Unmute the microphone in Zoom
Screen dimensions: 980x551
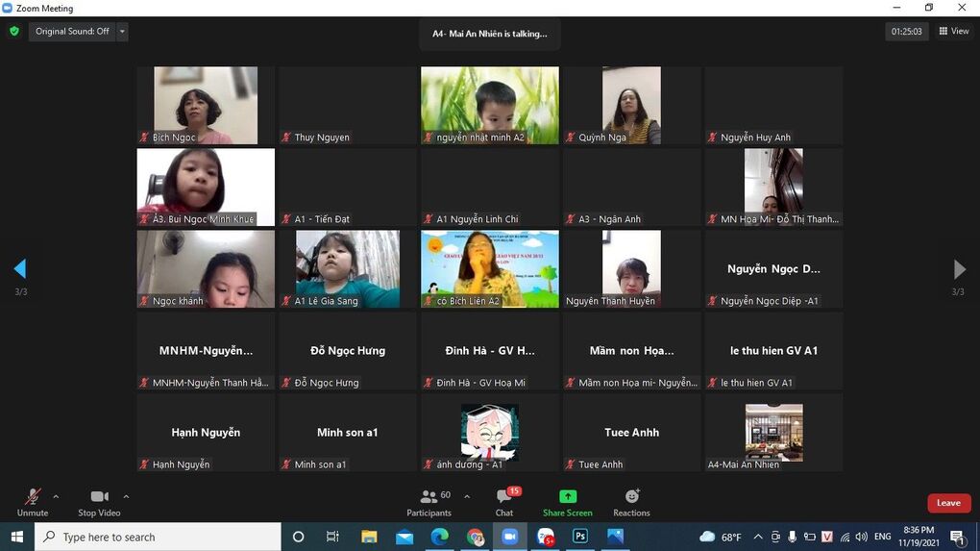(33, 501)
